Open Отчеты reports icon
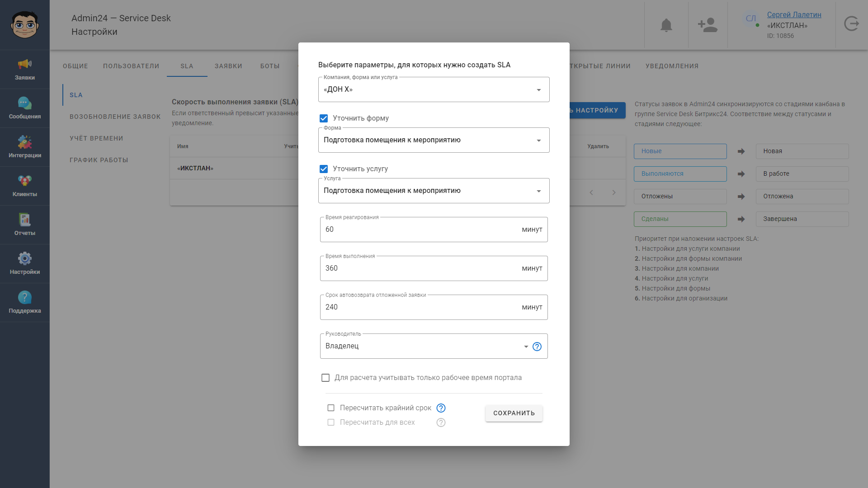Viewport: 868px width, 488px height. [25, 220]
